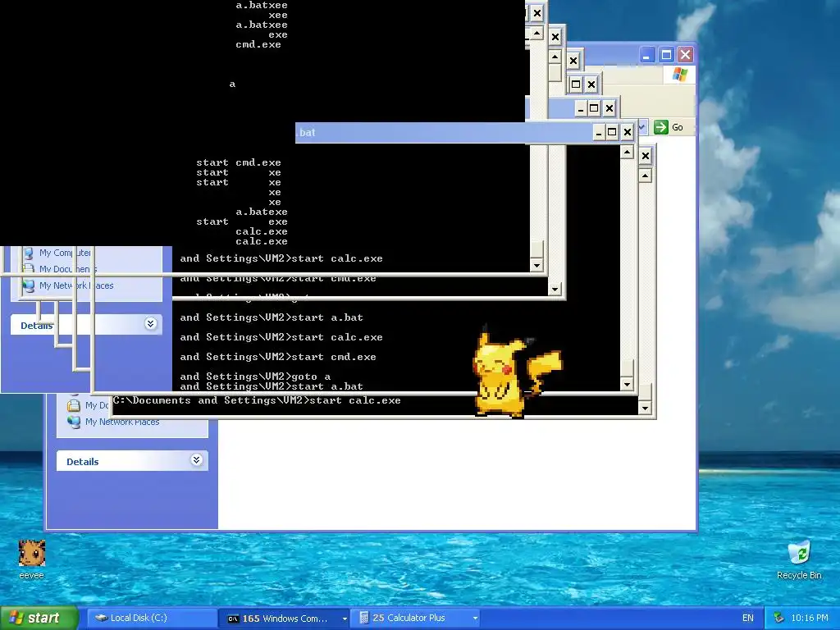Maximize the .bat command window
The width and height of the screenshot is (840, 630).
(x=612, y=132)
